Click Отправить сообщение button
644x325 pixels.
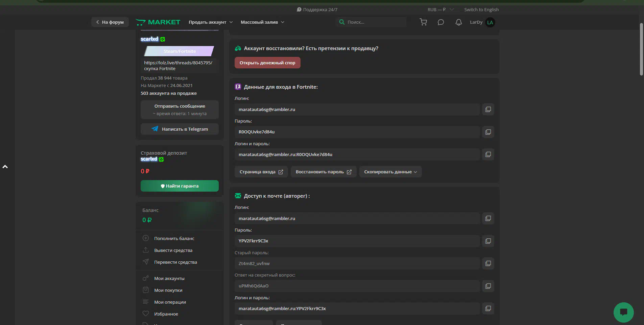[x=180, y=110]
